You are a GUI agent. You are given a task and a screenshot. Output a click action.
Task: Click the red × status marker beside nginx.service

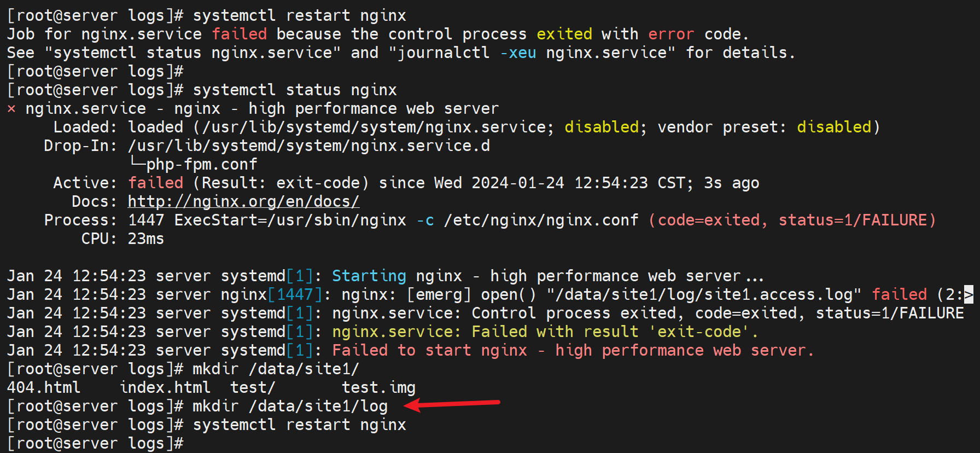click(x=11, y=109)
